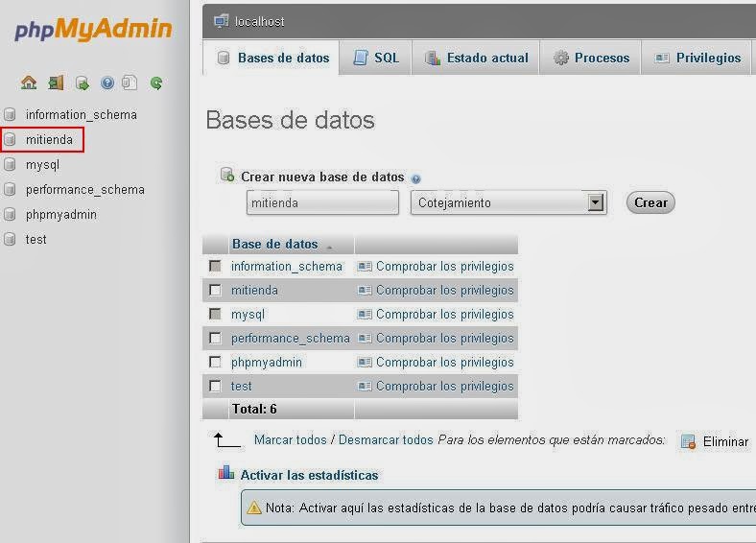Open the Bases de datos tab
Image resolution: width=756 pixels, height=543 pixels.
pos(272,58)
